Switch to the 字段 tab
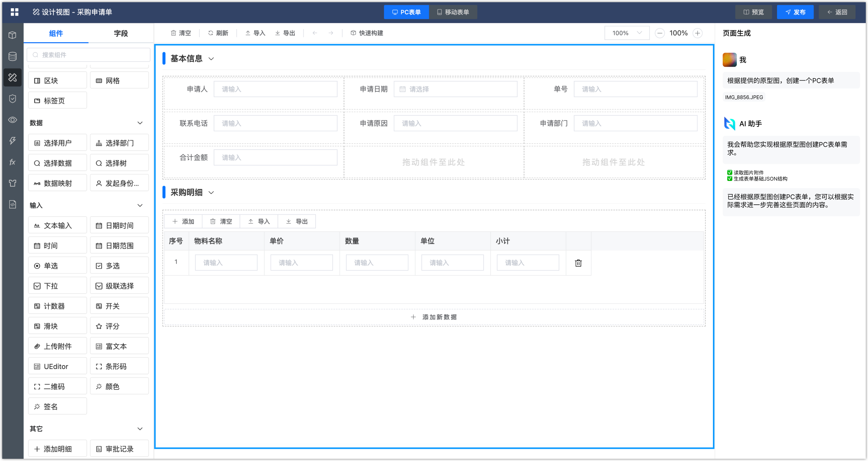The image size is (868, 461). pyautogui.click(x=121, y=34)
